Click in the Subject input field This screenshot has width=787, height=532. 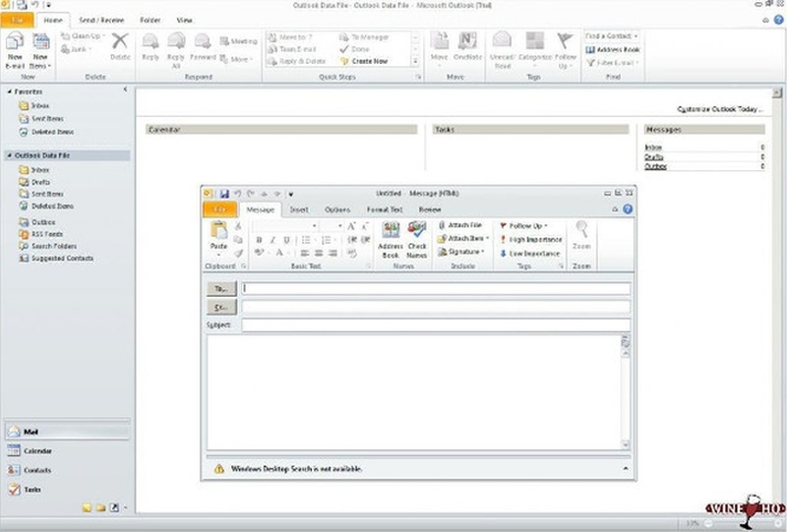(435, 325)
